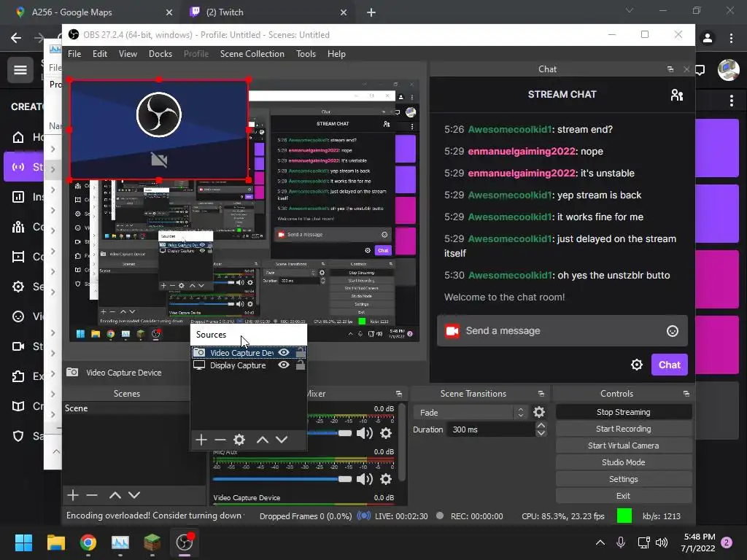Viewport: 747px width, 560px height.
Task: Open the Help menu in OBS
Action: (x=336, y=54)
